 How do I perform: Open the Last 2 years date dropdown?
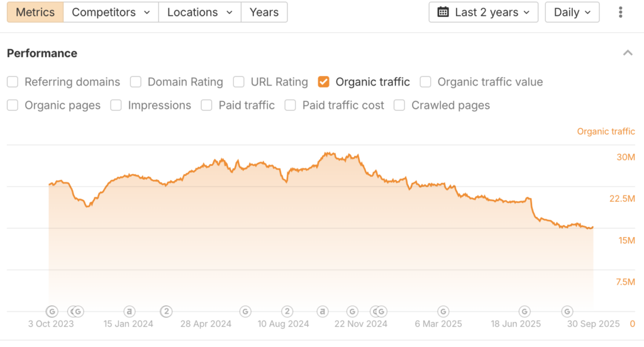coord(483,12)
